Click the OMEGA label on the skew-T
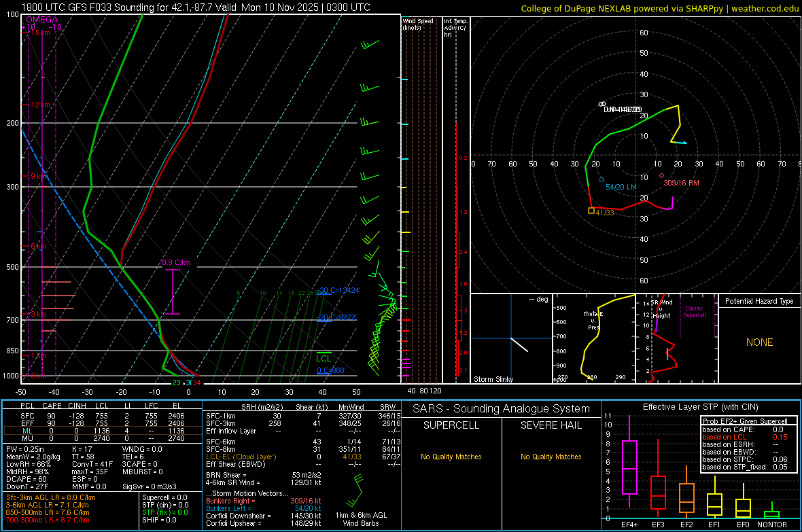Viewport: 802px width, 532px height. pyautogui.click(x=42, y=20)
